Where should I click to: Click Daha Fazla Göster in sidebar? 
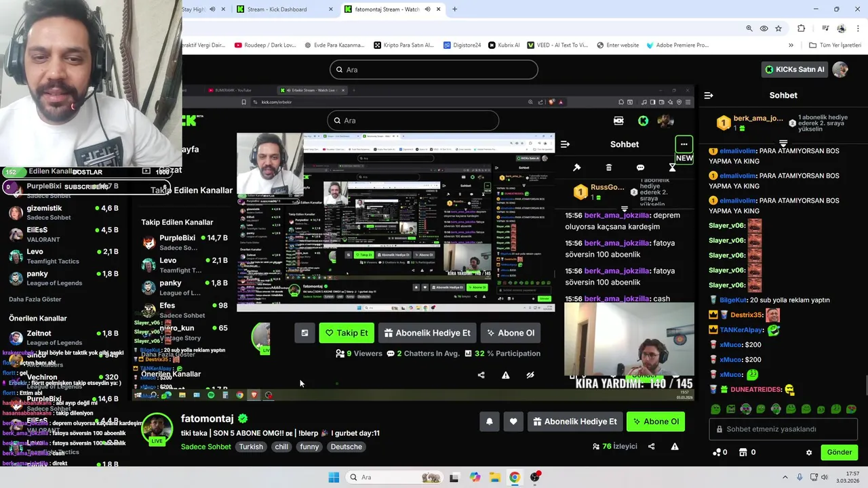pyautogui.click(x=35, y=299)
